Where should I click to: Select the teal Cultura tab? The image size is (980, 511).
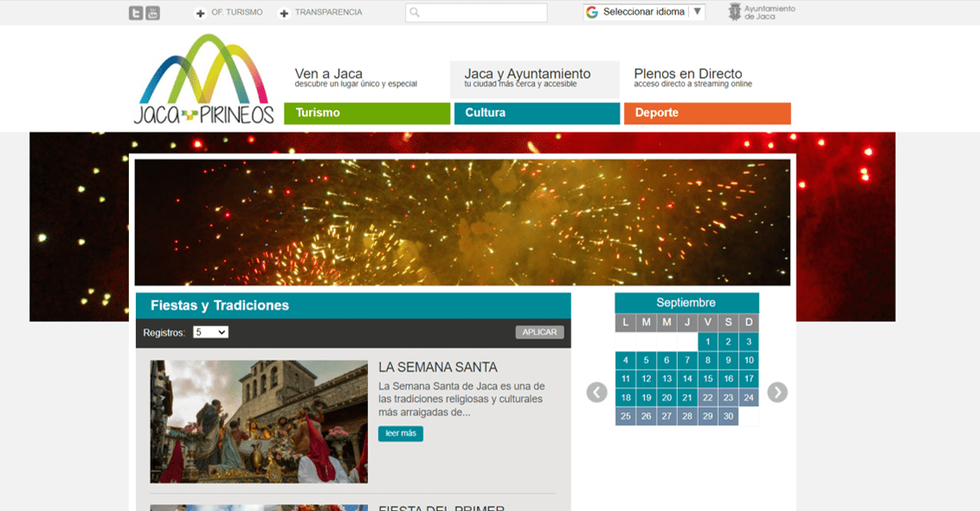[x=537, y=113]
